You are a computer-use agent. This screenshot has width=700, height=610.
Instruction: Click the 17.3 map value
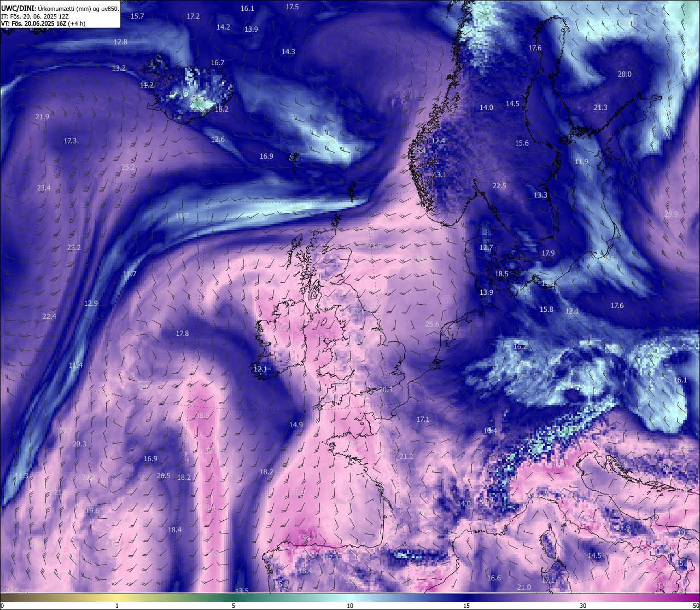click(70, 141)
